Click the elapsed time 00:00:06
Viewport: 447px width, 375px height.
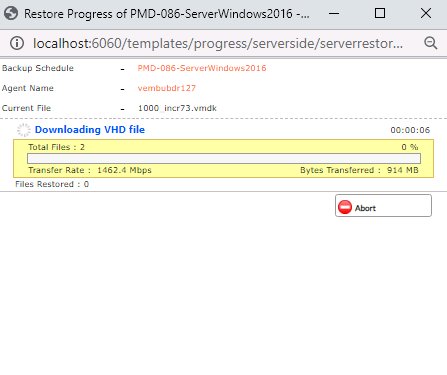click(410, 130)
